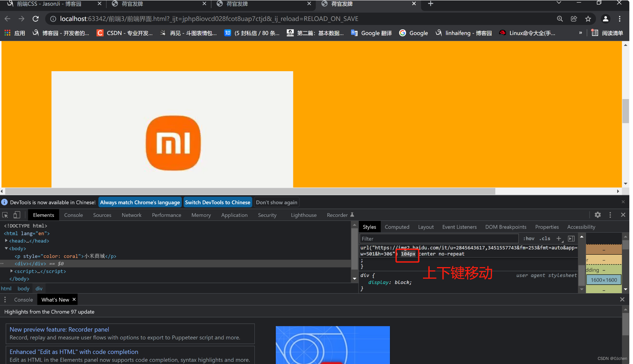Open the Network panel

[x=131, y=215]
